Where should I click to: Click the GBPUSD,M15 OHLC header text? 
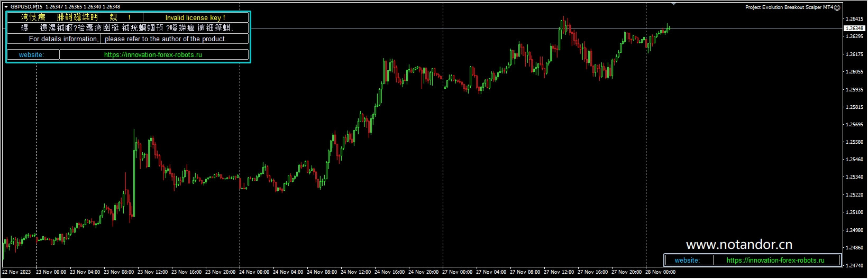click(x=65, y=7)
